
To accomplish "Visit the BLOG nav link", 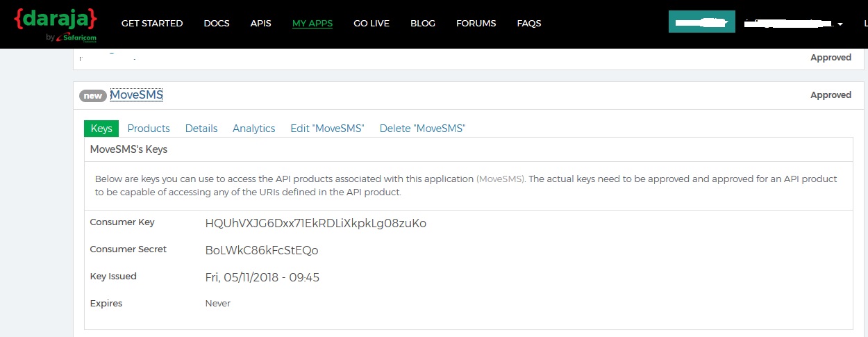I will coord(423,24).
